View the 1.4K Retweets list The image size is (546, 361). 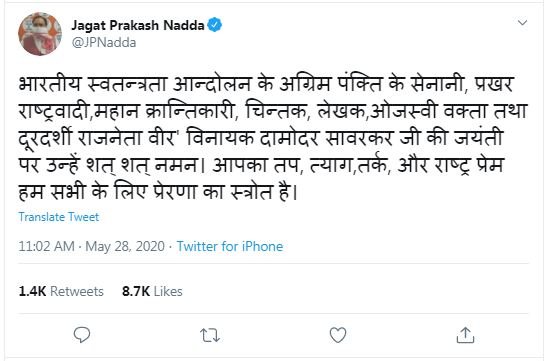(x=61, y=291)
